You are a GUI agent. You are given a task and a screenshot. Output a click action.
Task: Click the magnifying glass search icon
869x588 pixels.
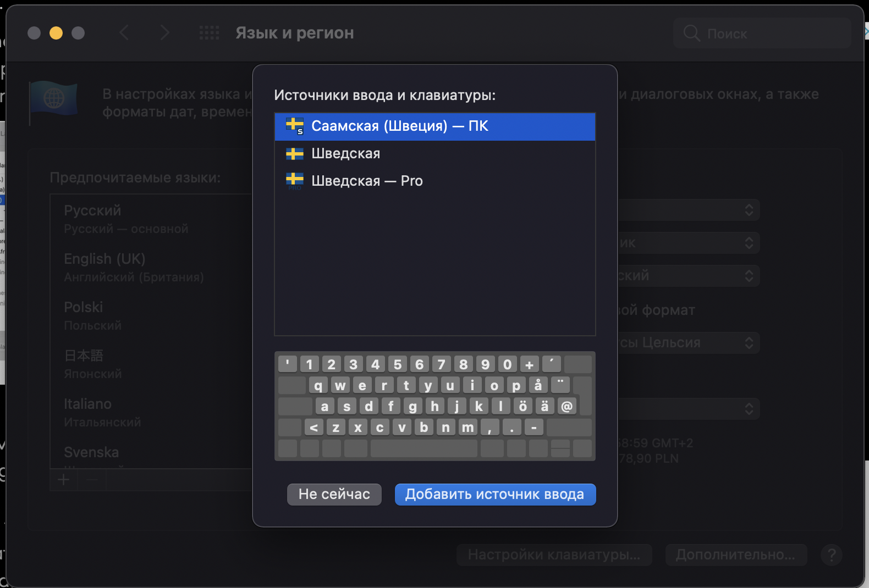coord(691,34)
